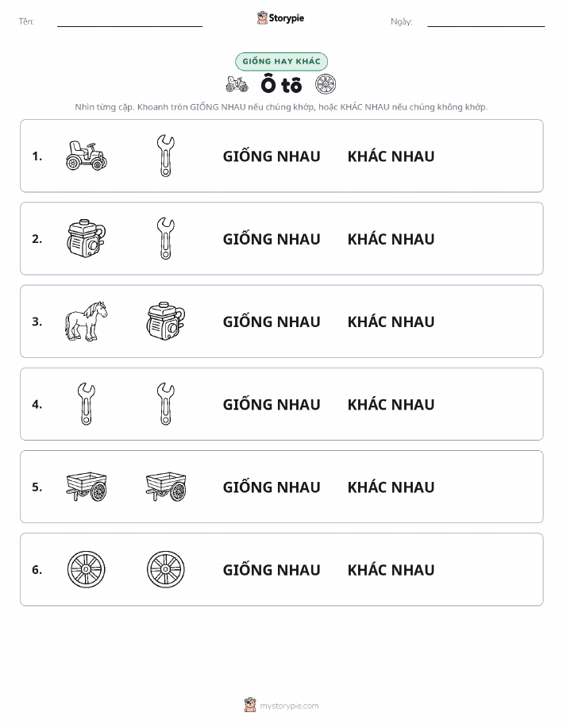Click the GIỐNG HAY KHÁC badge

[x=281, y=61]
